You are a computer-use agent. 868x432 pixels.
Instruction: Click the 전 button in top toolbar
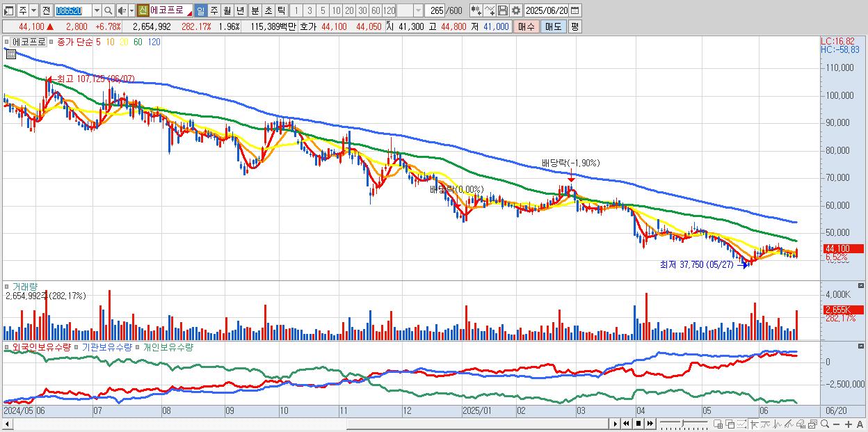(x=46, y=10)
